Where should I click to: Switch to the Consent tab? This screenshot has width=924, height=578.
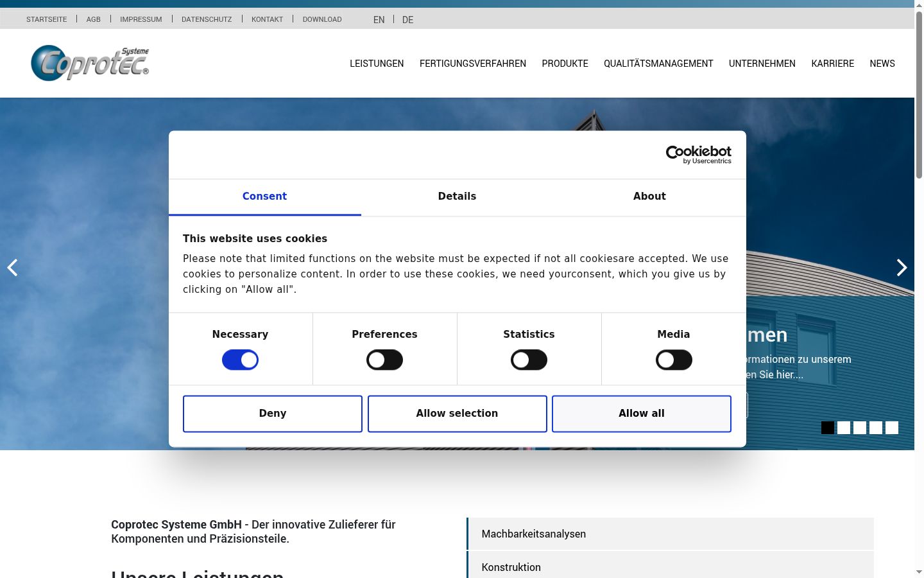(264, 197)
